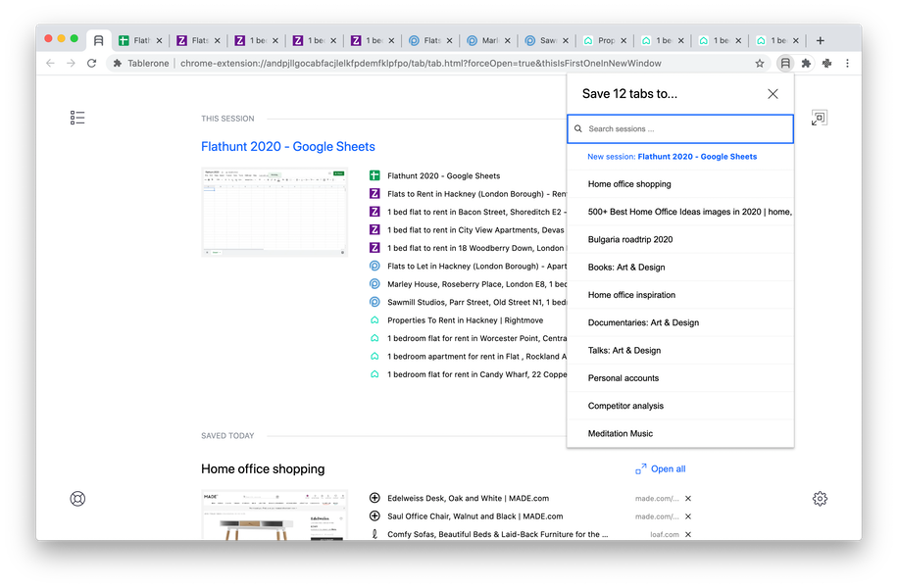Click in the Search sessions field

click(686, 128)
